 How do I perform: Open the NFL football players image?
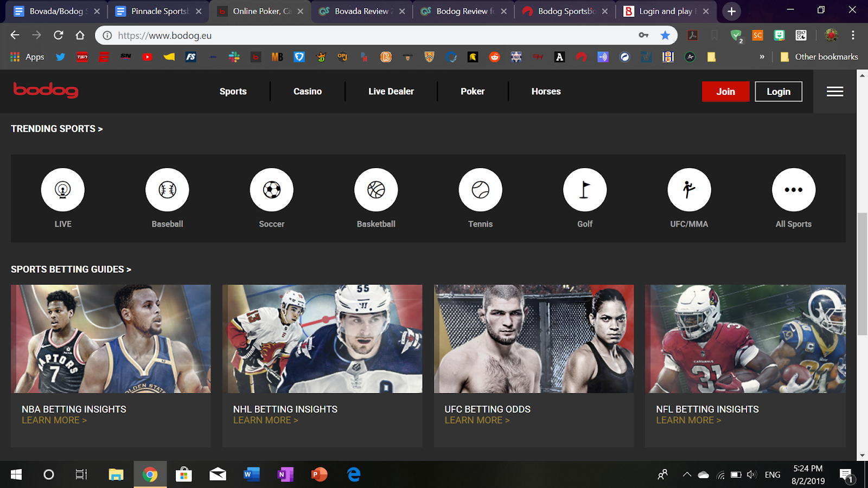(x=745, y=339)
